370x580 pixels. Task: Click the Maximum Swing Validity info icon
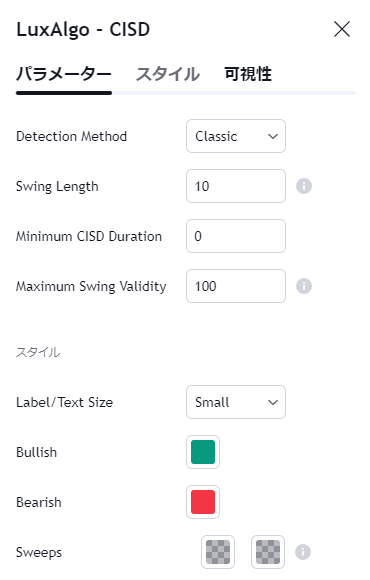coord(304,286)
